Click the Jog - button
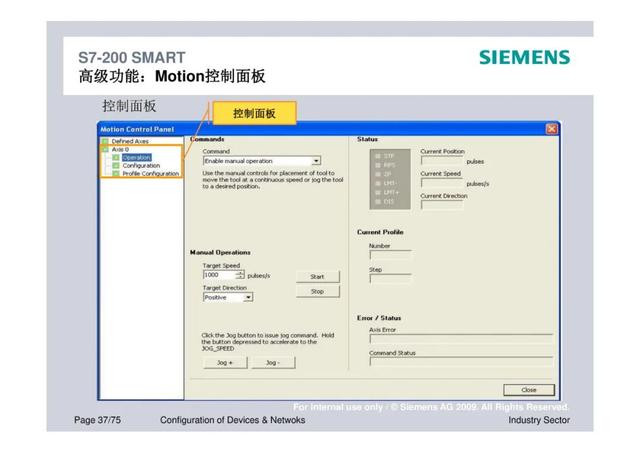 [273, 363]
